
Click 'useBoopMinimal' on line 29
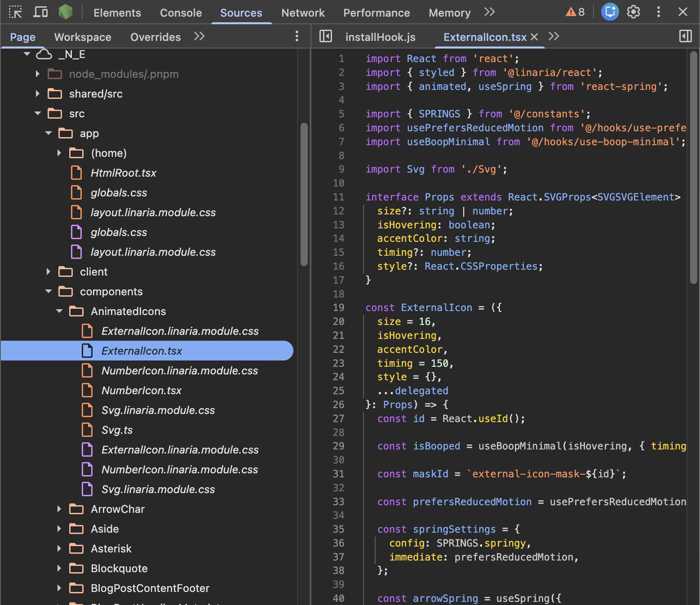(x=520, y=446)
